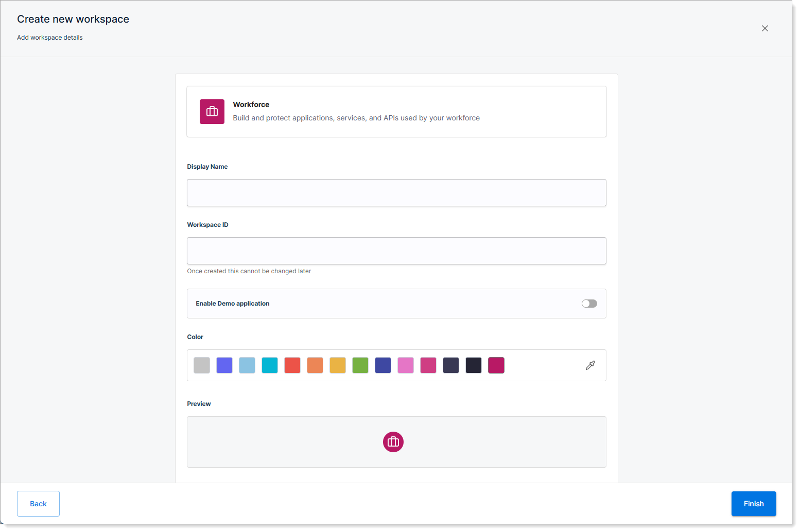Screen dimensions: 800x532
Task: Click Finish to create the workspace
Action: [754, 504]
